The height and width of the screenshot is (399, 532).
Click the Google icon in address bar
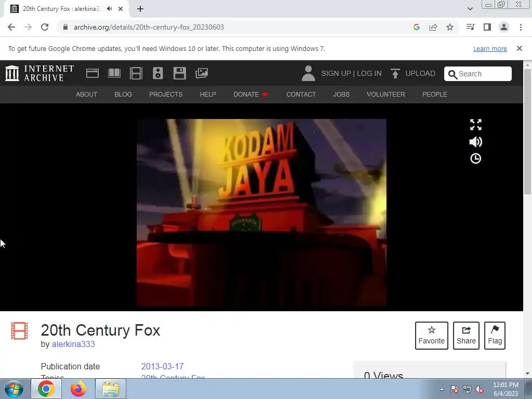point(417,27)
